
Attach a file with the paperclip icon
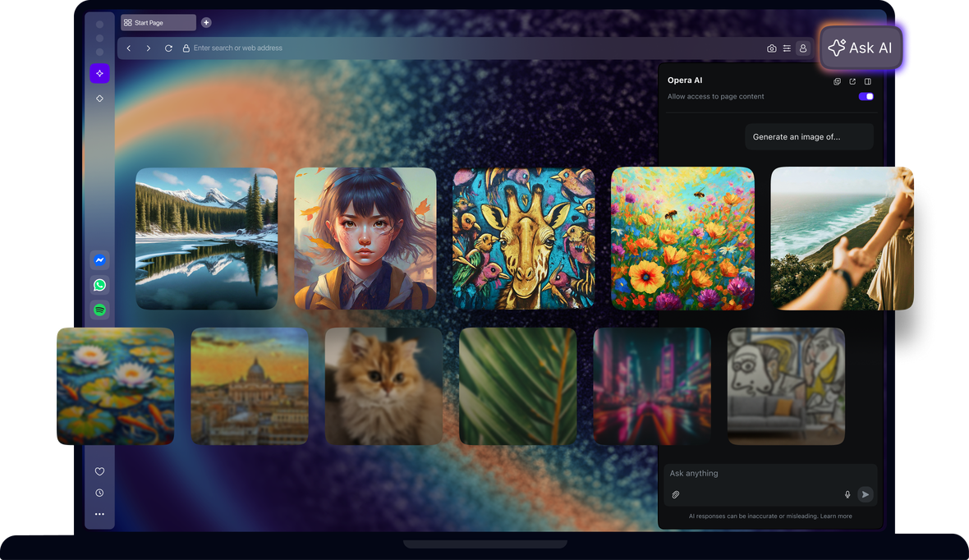tap(675, 494)
